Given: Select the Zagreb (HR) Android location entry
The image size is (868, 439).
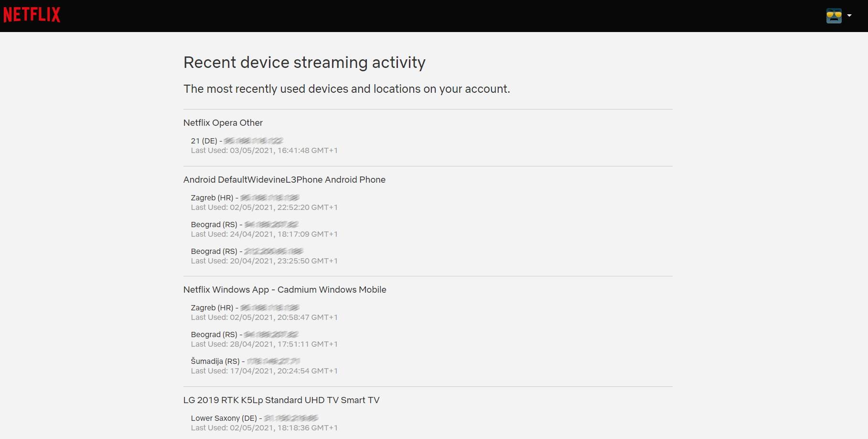Looking at the screenshot, I should (x=212, y=198).
